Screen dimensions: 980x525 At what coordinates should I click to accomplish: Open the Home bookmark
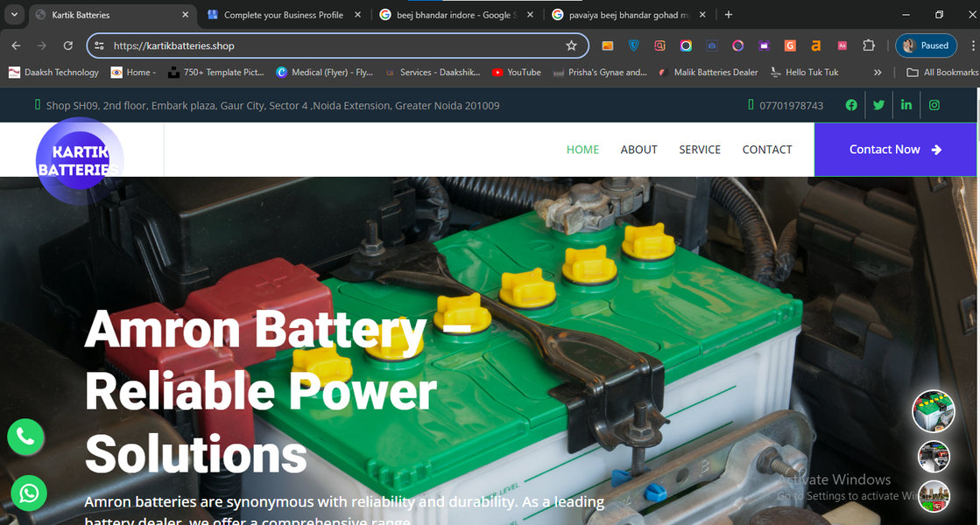133,73
